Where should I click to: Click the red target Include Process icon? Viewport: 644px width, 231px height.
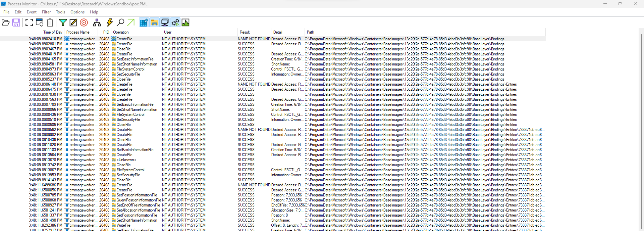pyautogui.click(x=84, y=22)
